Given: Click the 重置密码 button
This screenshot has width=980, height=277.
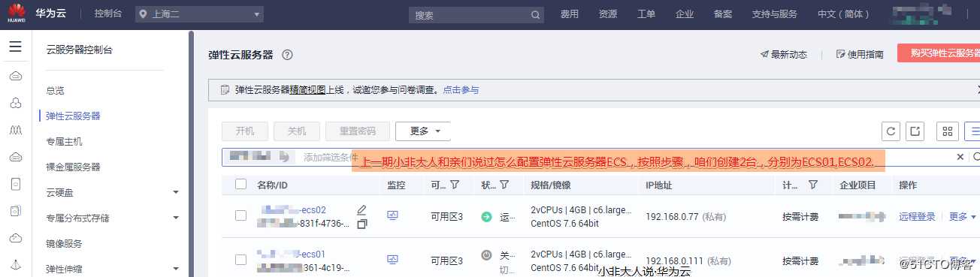Looking at the screenshot, I should (x=358, y=131).
